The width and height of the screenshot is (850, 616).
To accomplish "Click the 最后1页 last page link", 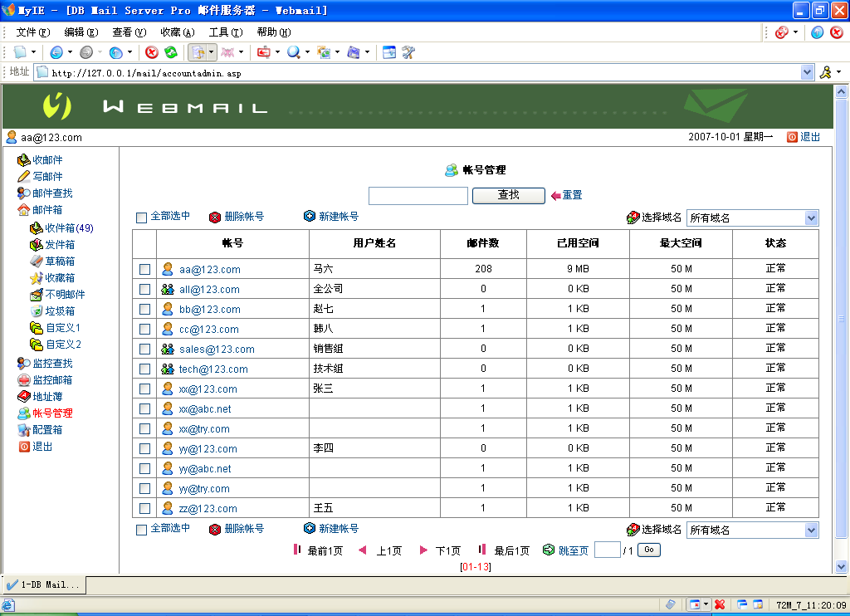I will 511,551.
